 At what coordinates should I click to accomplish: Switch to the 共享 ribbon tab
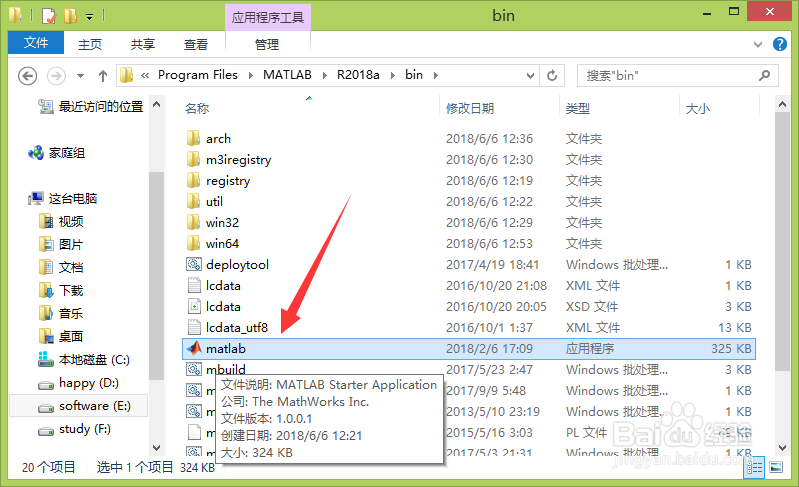click(x=143, y=45)
